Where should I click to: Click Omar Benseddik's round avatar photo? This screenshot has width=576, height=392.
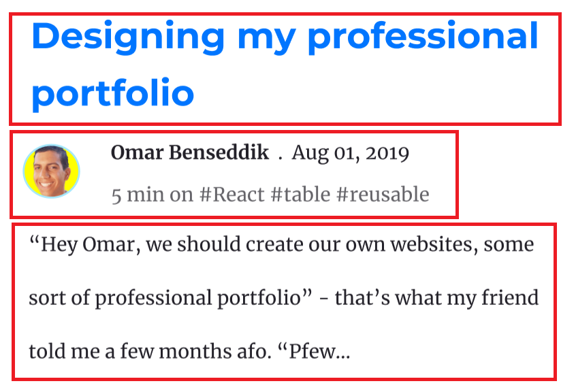[x=52, y=171]
